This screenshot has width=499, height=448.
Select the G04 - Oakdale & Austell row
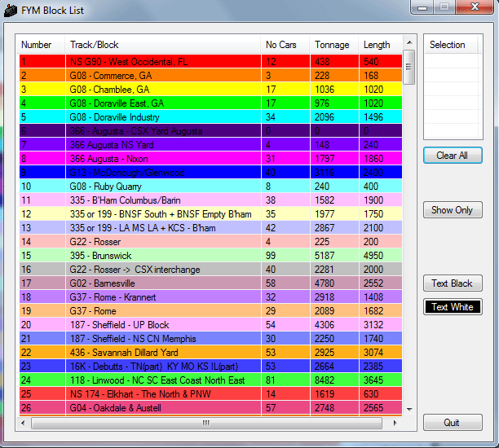point(210,407)
